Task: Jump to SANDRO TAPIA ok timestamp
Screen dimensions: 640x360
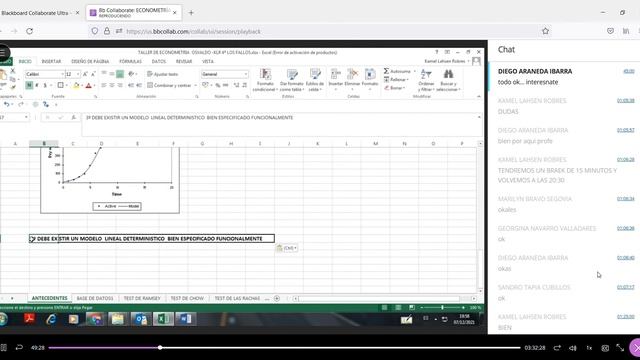Action: click(x=625, y=287)
